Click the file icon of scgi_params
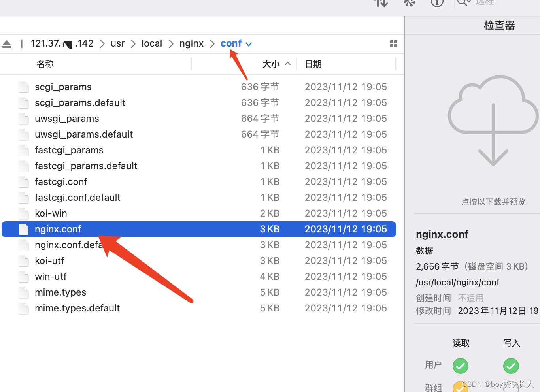 point(24,87)
